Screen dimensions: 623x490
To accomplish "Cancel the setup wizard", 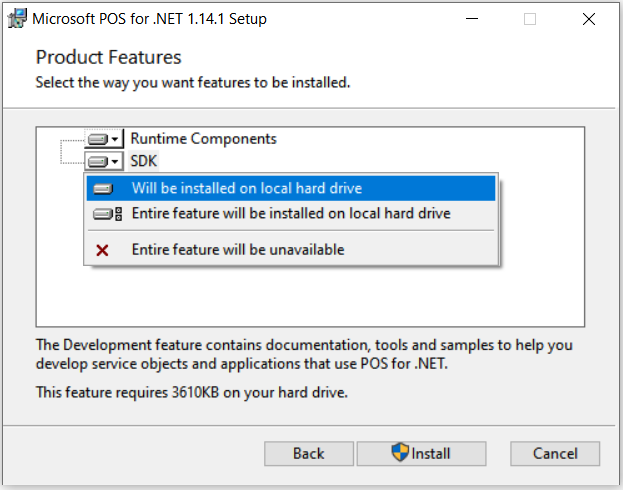I will [555, 454].
